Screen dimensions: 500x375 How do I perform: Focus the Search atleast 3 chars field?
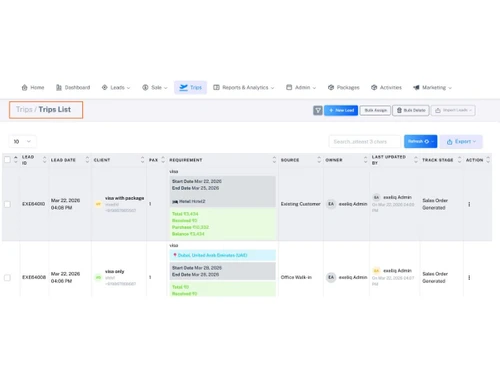[365, 142]
